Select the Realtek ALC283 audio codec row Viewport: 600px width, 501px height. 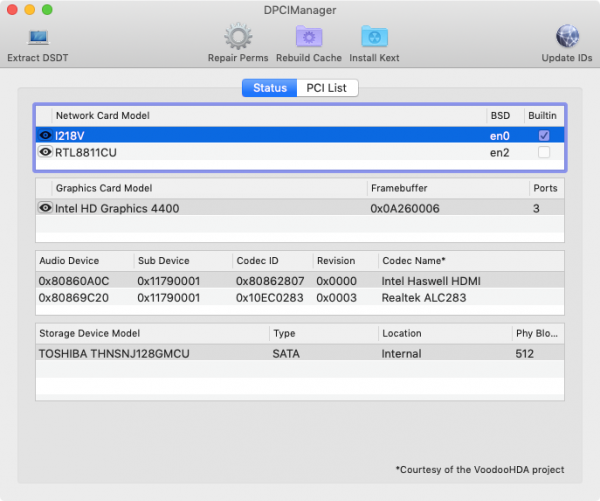tap(300, 298)
